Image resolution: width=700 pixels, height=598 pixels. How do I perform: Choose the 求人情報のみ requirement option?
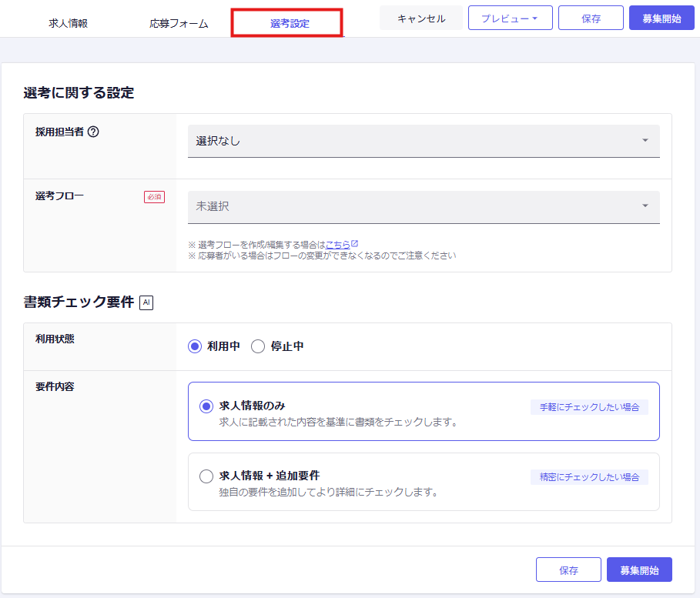[206, 406]
